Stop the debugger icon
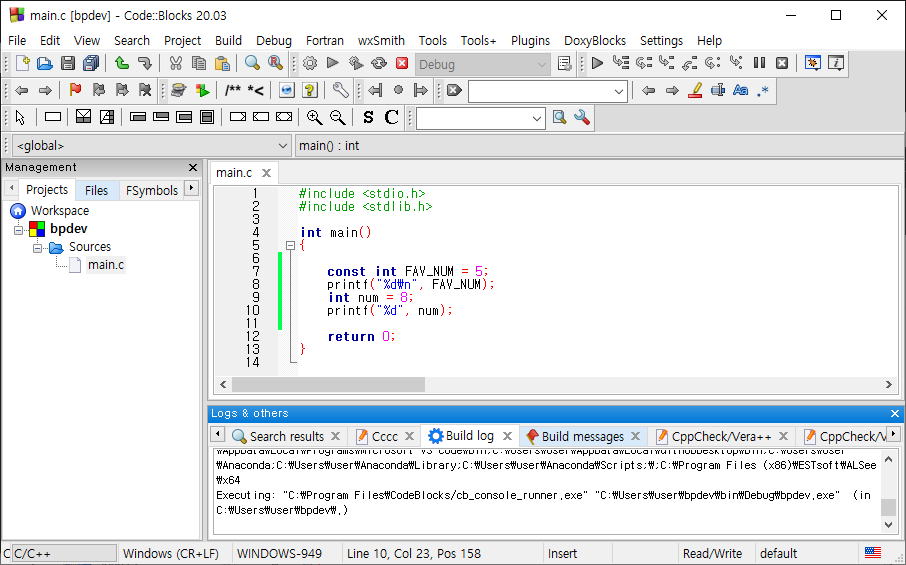Image resolution: width=906 pixels, height=565 pixels. [x=782, y=63]
